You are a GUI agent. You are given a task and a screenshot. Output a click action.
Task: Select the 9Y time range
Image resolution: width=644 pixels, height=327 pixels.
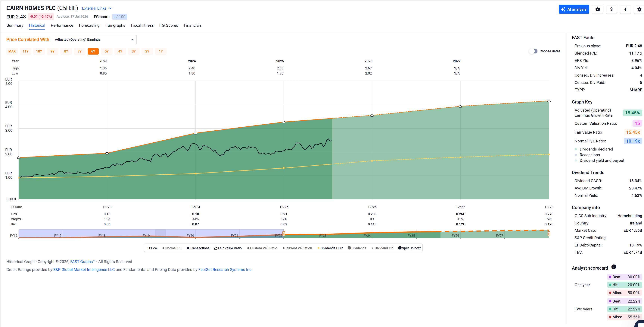click(x=52, y=51)
